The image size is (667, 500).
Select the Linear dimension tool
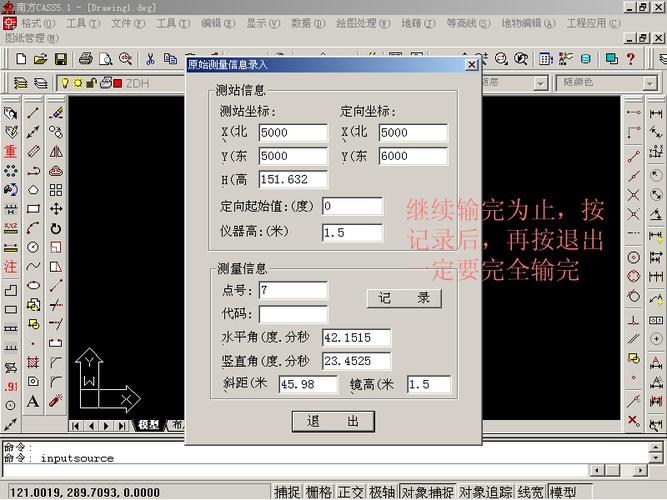point(656,113)
